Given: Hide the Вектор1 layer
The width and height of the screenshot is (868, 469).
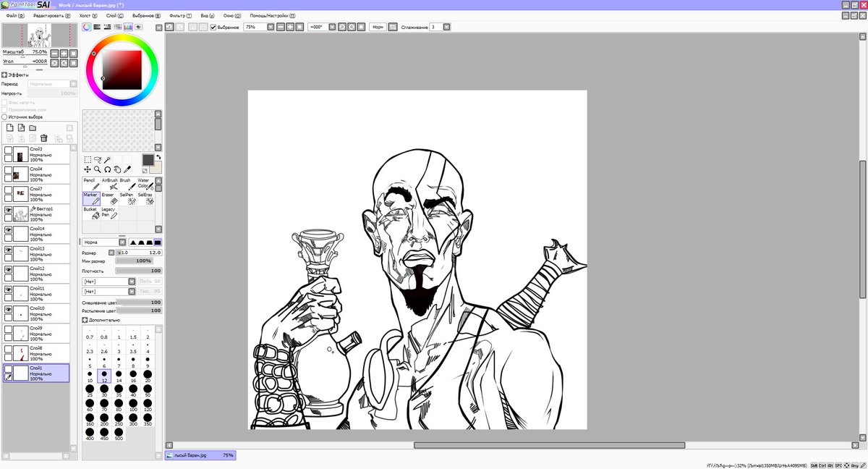Looking at the screenshot, I should (8, 210).
